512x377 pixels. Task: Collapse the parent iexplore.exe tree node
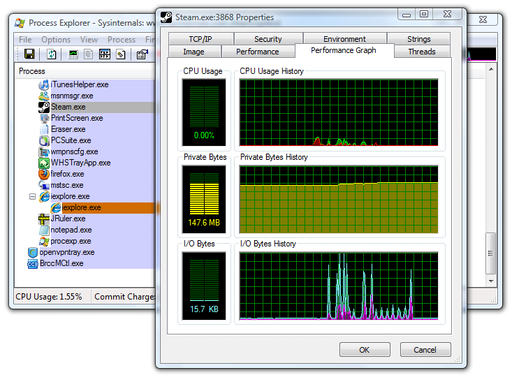tap(32, 196)
